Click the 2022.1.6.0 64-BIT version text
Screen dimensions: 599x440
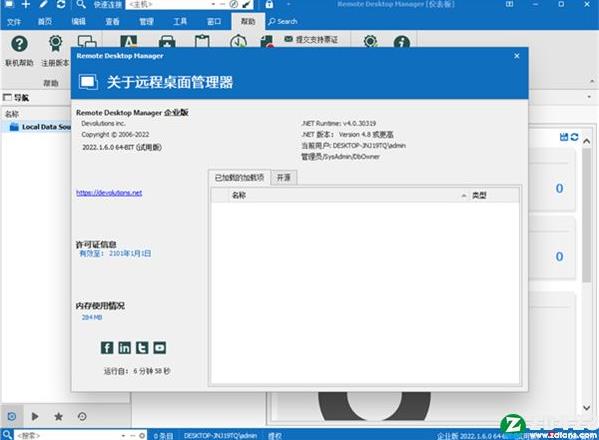[x=122, y=147]
